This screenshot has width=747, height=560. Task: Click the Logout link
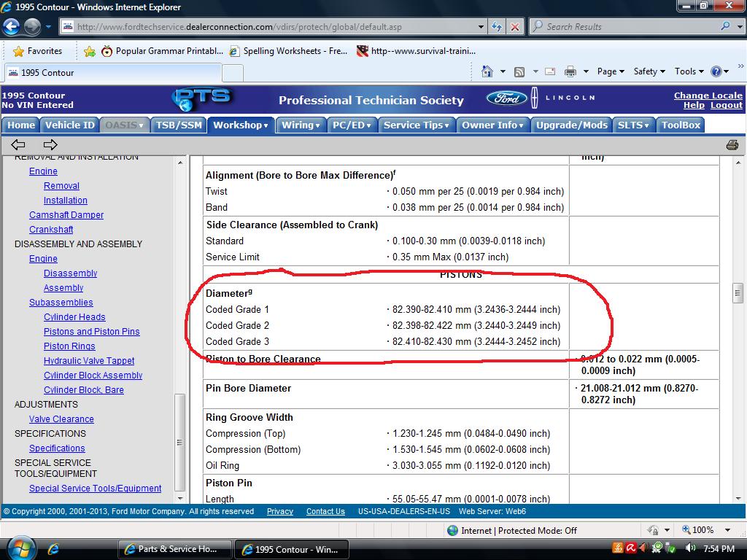726,105
